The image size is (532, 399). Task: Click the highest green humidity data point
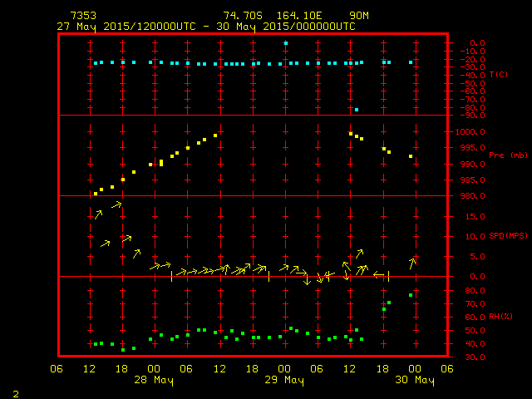410,295
